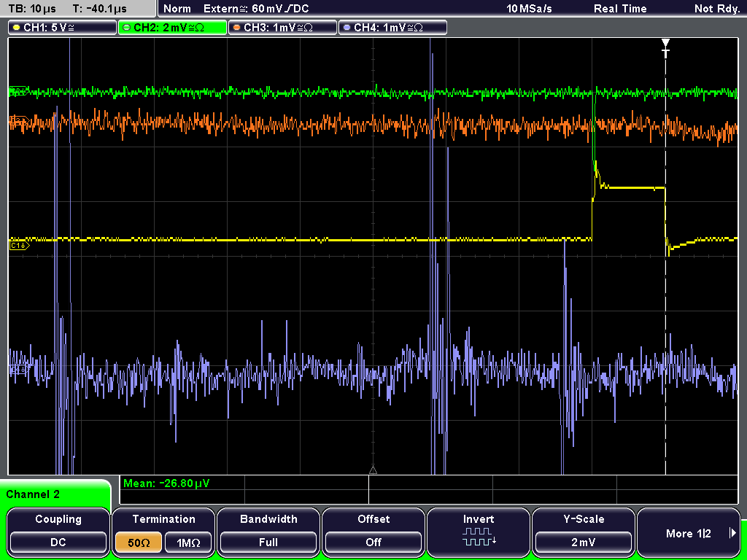Click the CH2 green channel marker on left

[x=19, y=90]
